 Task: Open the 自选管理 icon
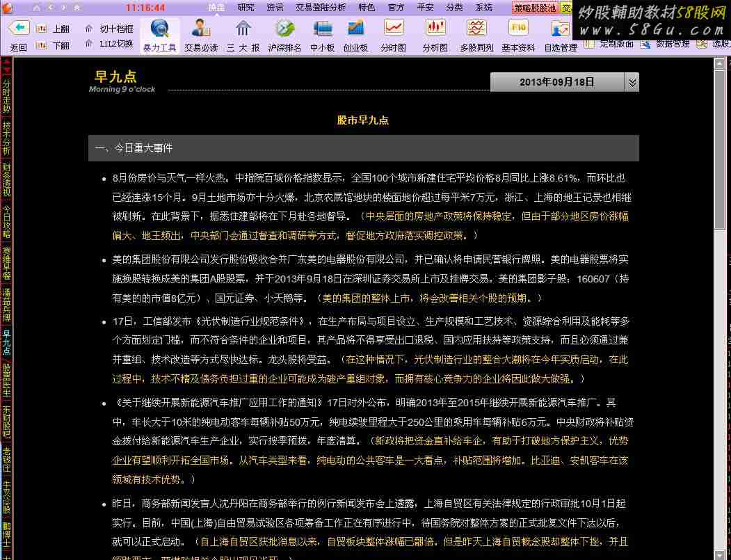click(560, 29)
